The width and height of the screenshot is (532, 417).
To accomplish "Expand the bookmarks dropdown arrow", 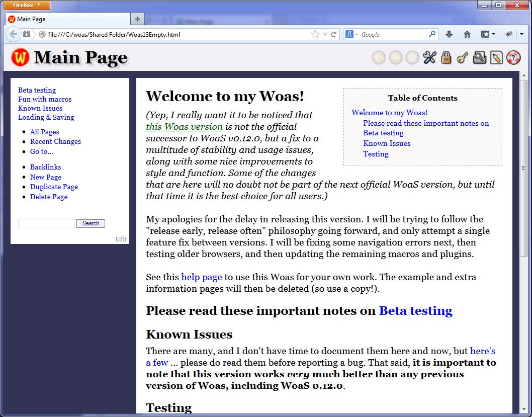I will [x=494, y=34].
